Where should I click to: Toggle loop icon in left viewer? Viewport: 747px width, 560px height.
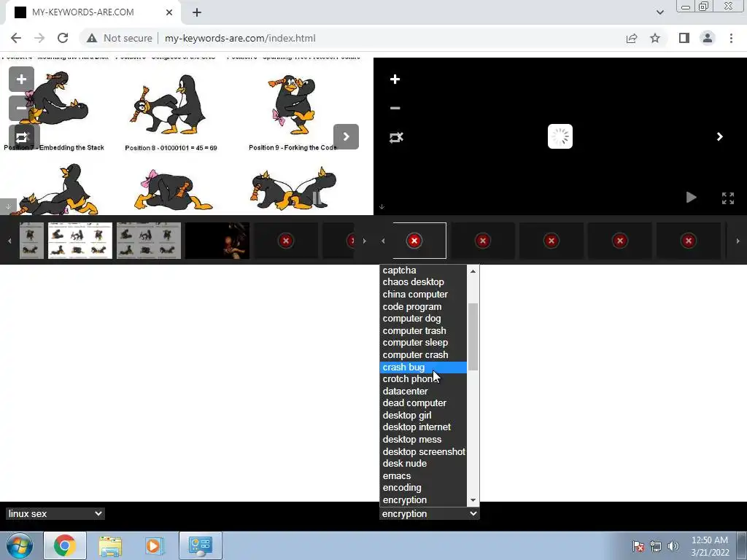coord(21,138)
